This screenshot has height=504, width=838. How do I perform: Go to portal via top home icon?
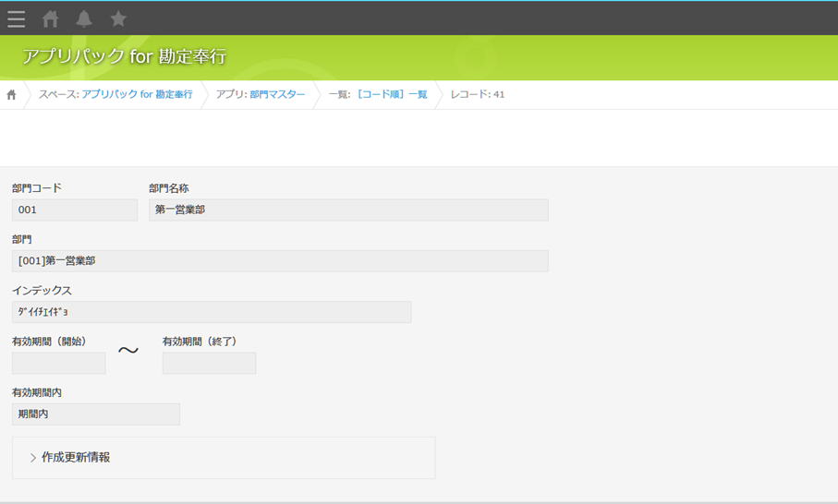pos(50,19)
